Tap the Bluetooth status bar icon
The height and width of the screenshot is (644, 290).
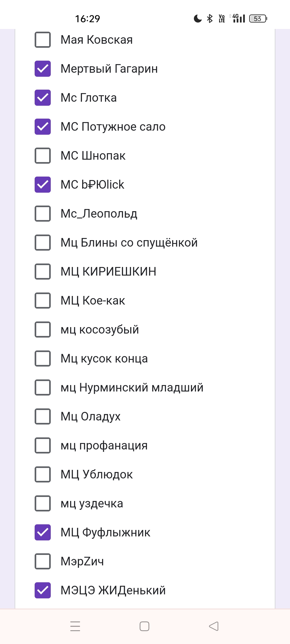coord(210,19)
